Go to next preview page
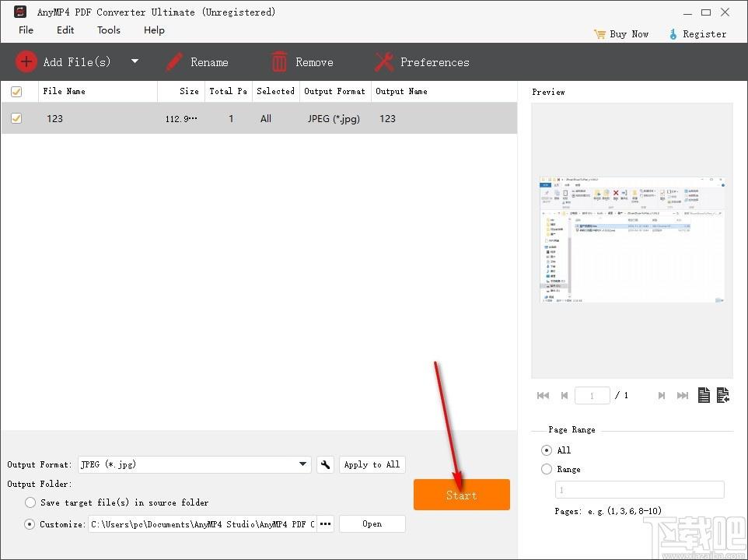The image size is (748, 560). coord(661,395)
